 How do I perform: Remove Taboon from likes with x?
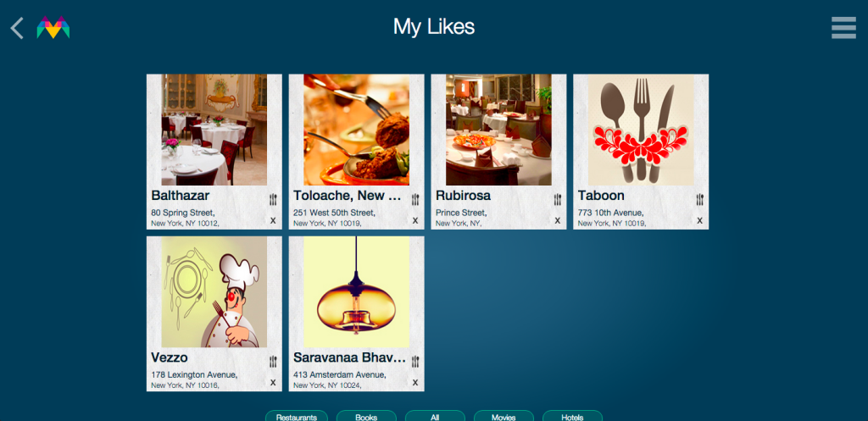coord(699,220)
